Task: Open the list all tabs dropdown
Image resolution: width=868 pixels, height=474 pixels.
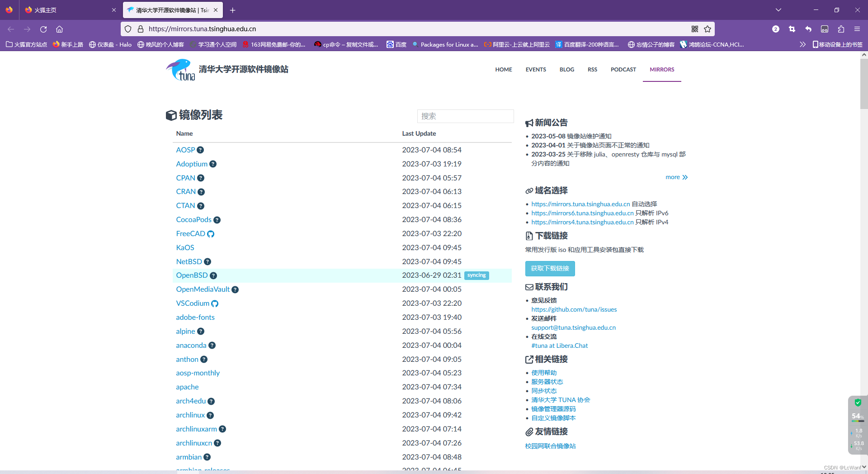Action: pos(778,10)
